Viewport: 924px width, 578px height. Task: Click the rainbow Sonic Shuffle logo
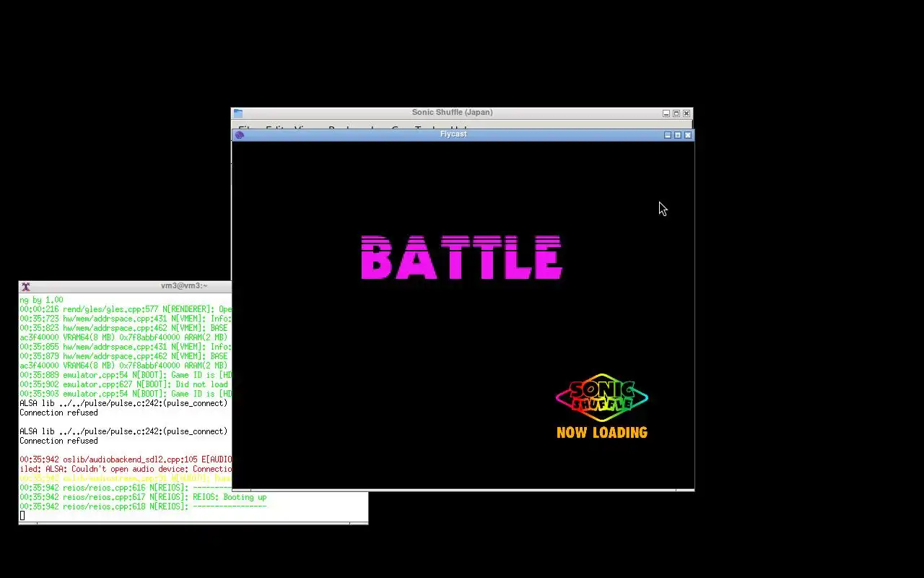[602, 397]
